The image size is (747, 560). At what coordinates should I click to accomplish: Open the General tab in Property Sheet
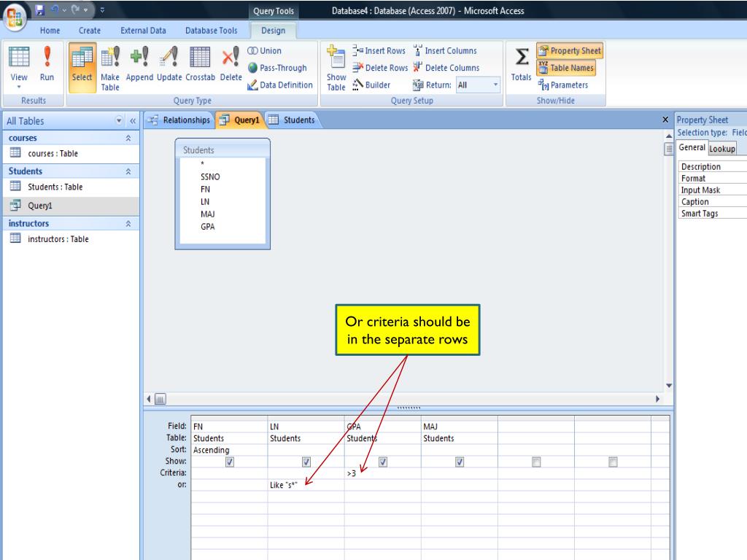pyautogui.click(x=692, y=147)
